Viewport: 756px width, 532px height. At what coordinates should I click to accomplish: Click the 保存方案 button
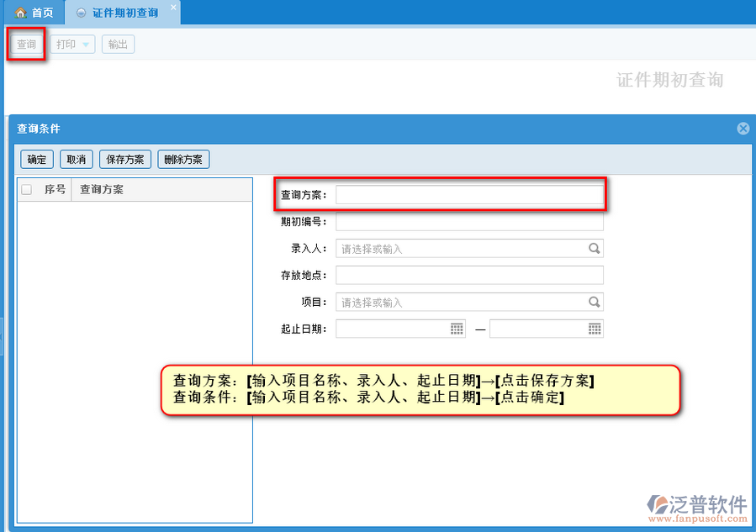[124, 160]
